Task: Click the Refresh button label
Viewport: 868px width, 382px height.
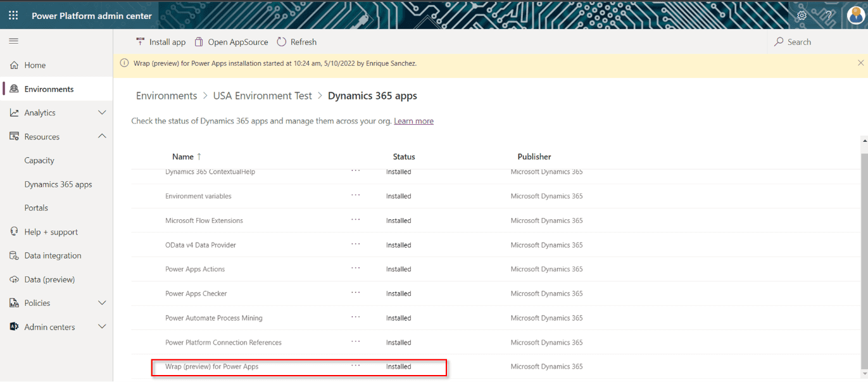Action: point(303,42)
